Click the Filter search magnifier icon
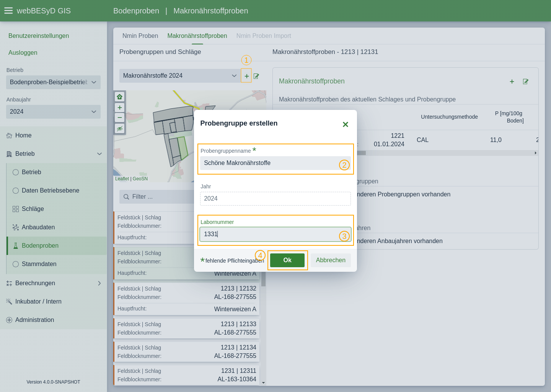Screen dimensions: 551x392 click(126, 197)
